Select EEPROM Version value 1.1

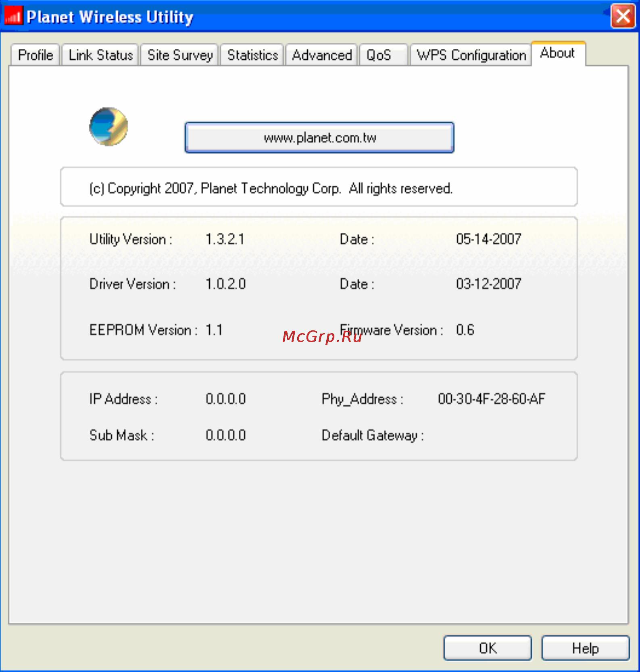tap(214, 330)
